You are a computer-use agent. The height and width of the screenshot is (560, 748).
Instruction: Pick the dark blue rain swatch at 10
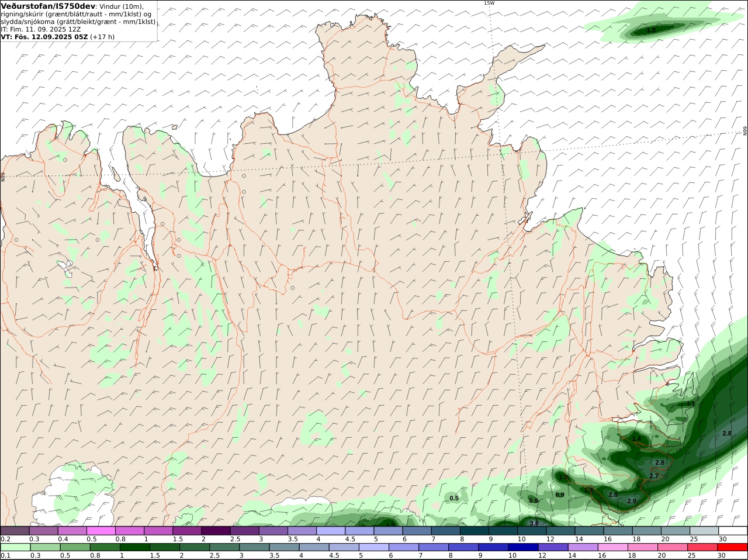click(x=523, y=547)
